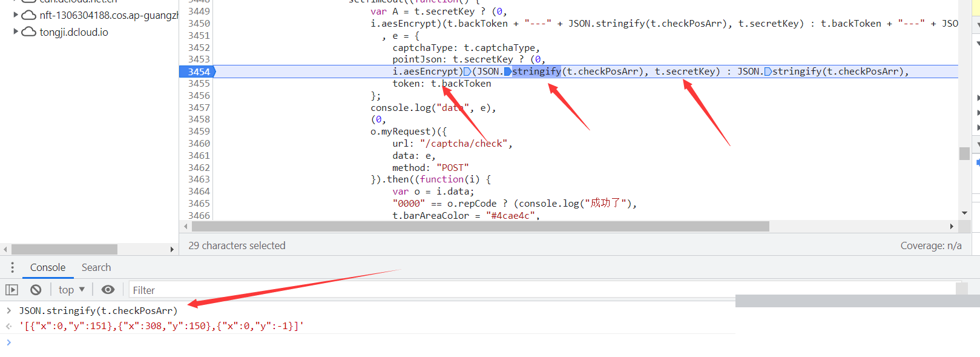Switch to the Search drawer tab

point(96,267)
